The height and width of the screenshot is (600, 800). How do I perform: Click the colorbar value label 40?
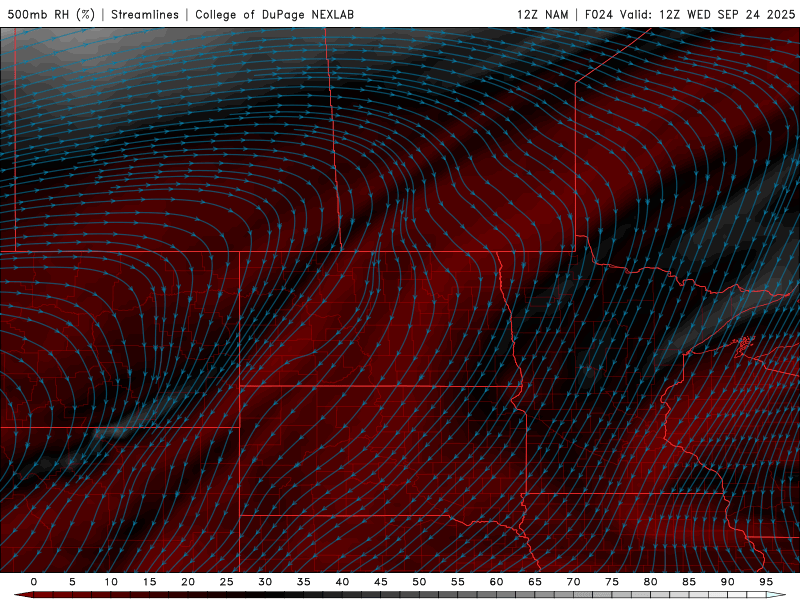[x=342, y=582]
